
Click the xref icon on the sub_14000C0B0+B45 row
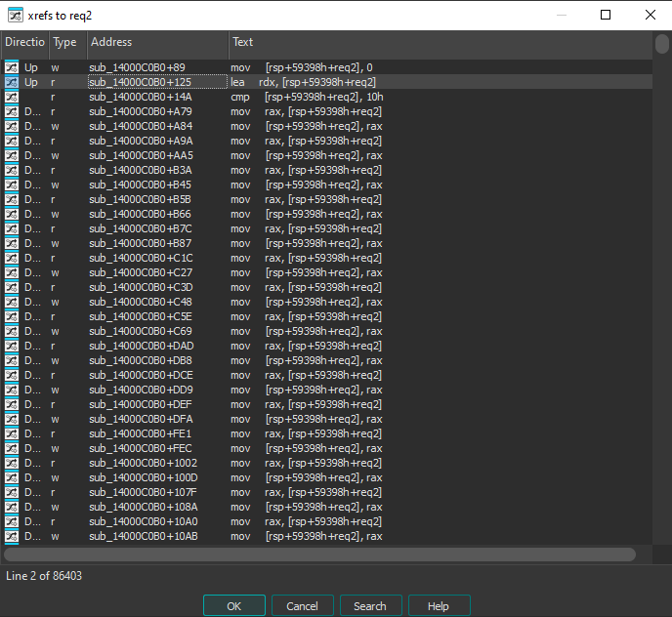[12, 185]
